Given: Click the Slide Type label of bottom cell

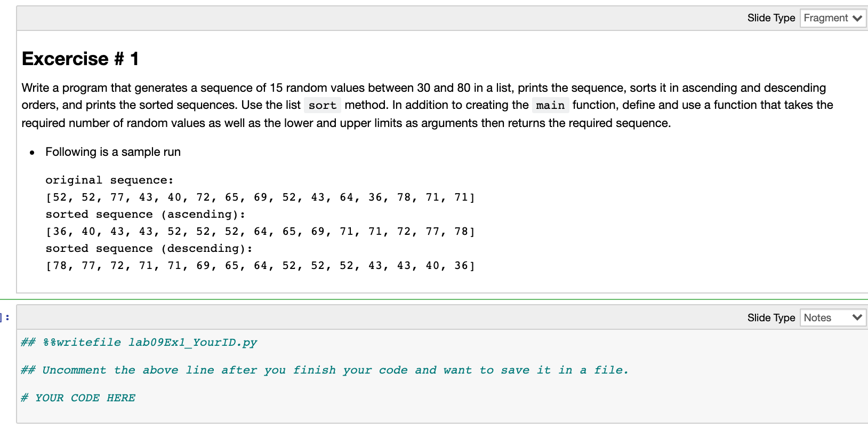Looking at the screenshot, I should [x=771, y=318].
